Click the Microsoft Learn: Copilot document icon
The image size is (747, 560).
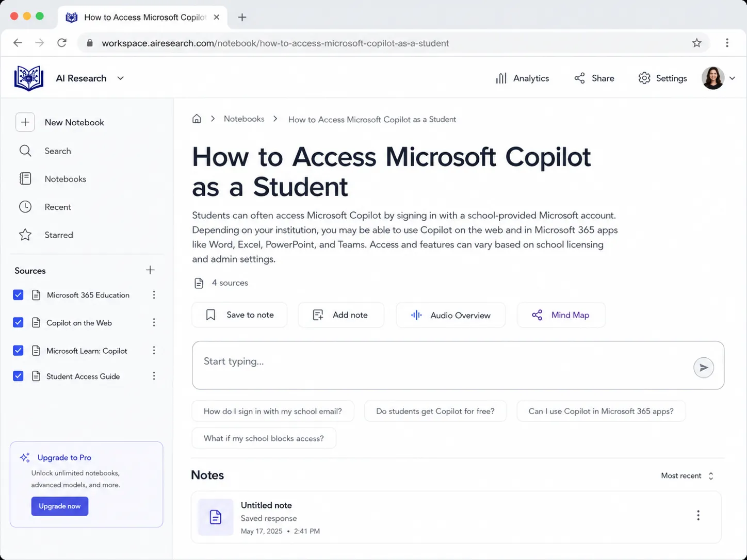pos(36,351)
